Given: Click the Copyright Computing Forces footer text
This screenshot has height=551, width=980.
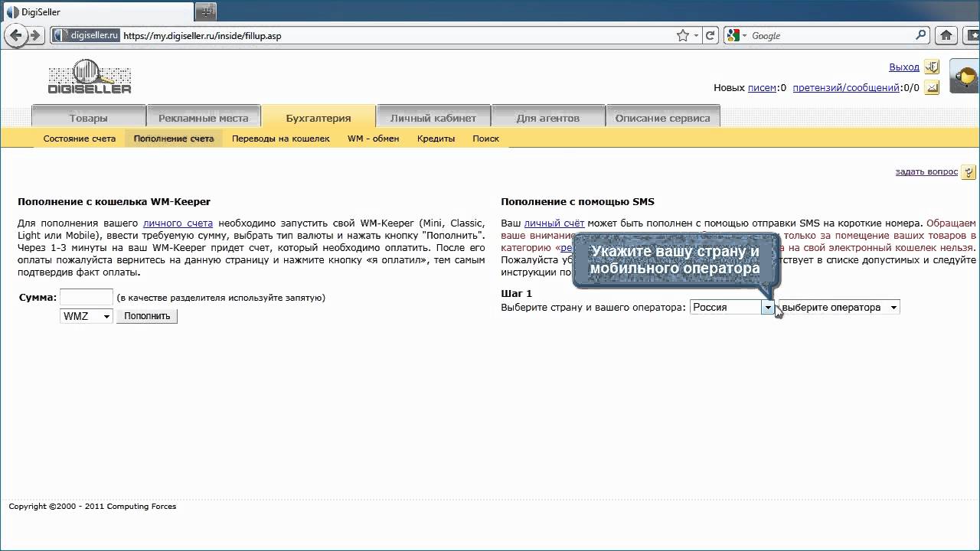Looking at the screenshot, I should click(93, 506).
